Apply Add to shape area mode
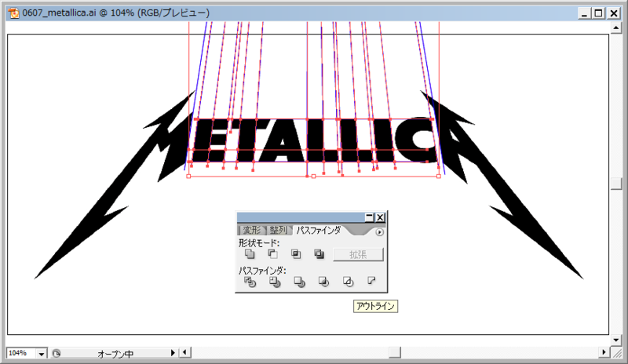This screenshot has width=628, height=364. pos(250,254)
